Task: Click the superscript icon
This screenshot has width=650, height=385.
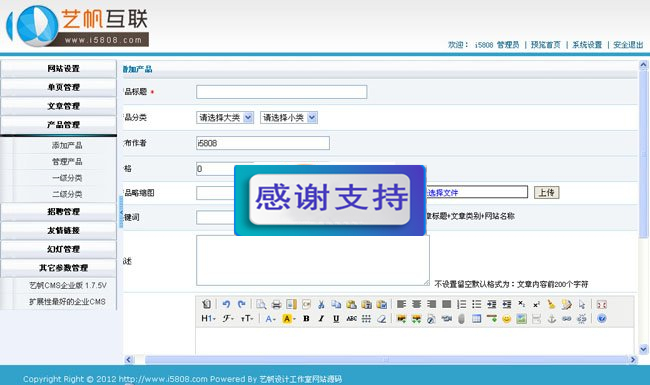Action: coord(536,305)
